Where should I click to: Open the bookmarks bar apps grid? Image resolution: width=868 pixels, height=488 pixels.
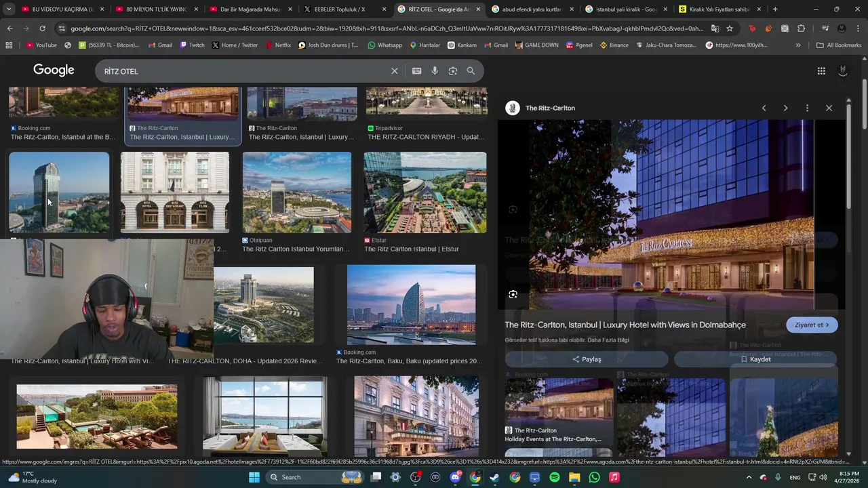[x=9, y=45]
